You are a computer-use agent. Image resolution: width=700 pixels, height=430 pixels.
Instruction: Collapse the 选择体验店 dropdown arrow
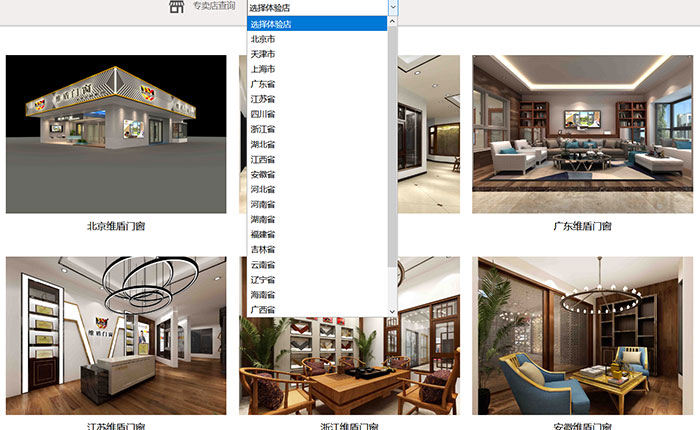pyautogui.click(x=392, y=7)
